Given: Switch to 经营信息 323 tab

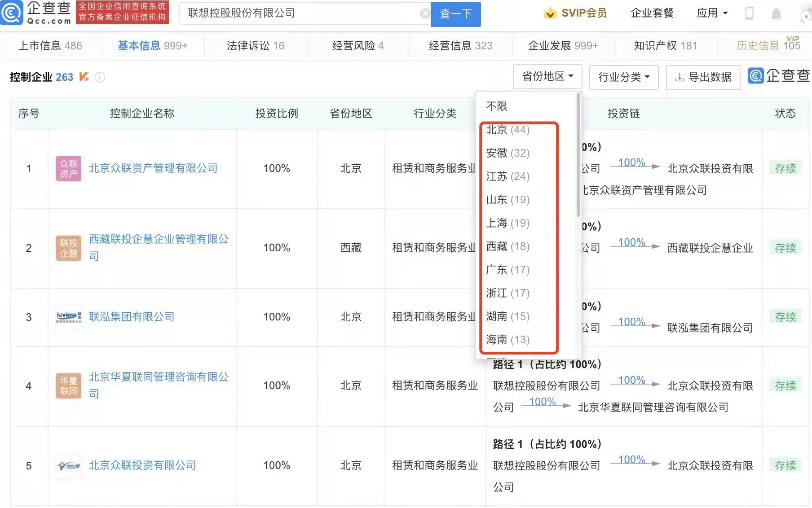Looking at the screenshot, I should pyautogui.click(x=461, y=46).
